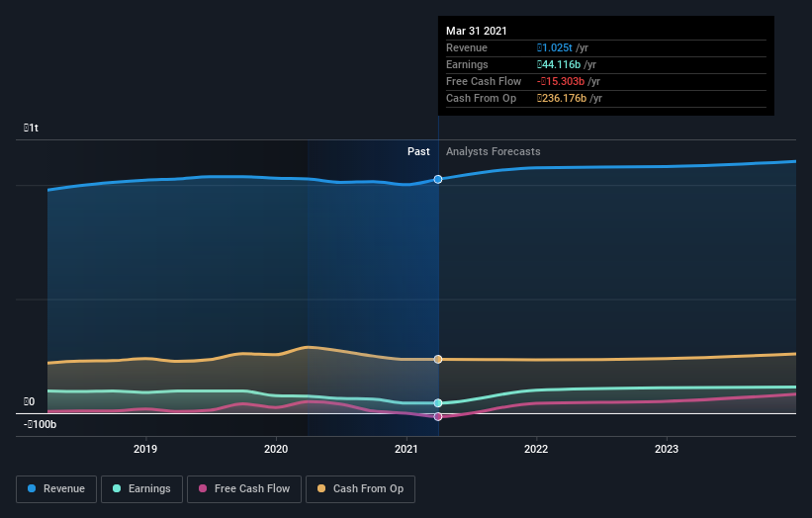Click the 'Cash From Op' row label in tooltip
The image size is (812, 518).
click(x=481, y=98)
